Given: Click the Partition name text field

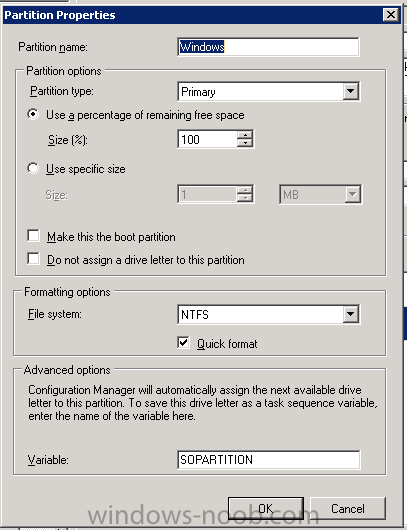Looking at the screenshot, I should click(268, 47).
